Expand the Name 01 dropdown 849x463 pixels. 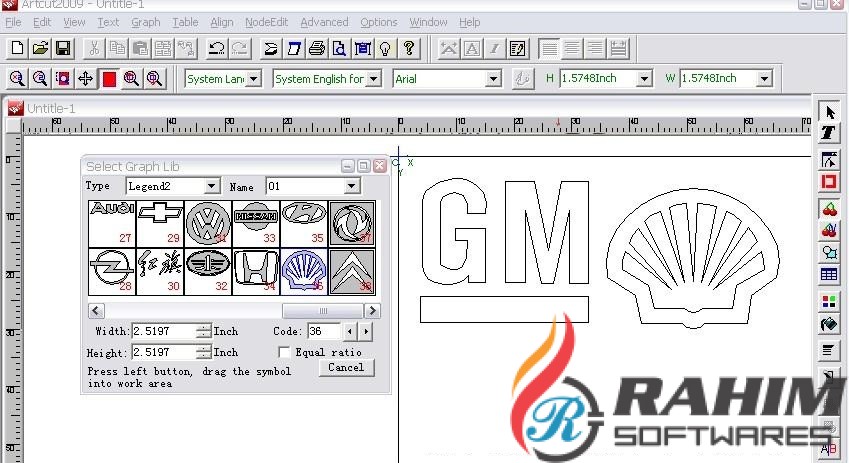pos(351,186)
